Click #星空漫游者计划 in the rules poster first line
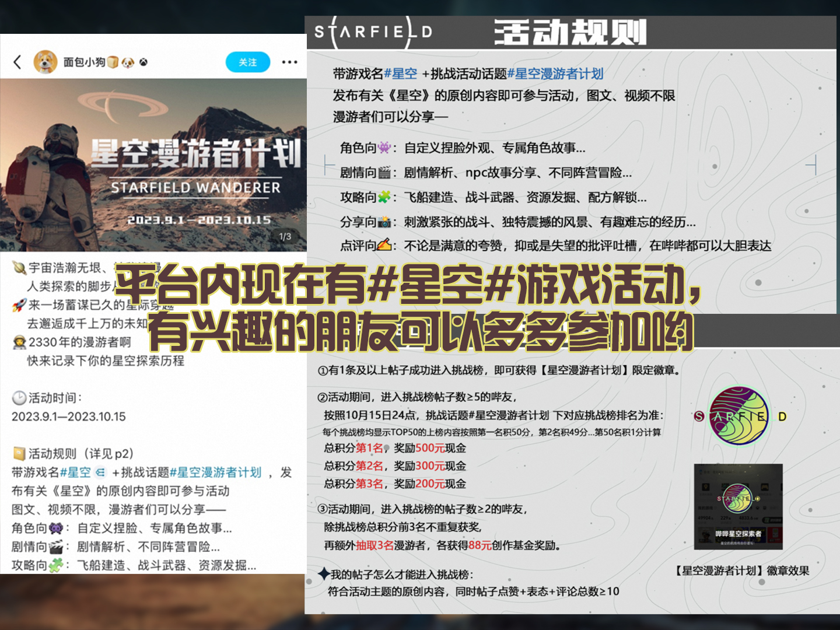The image size is (840, 630). tap(555, 74)
